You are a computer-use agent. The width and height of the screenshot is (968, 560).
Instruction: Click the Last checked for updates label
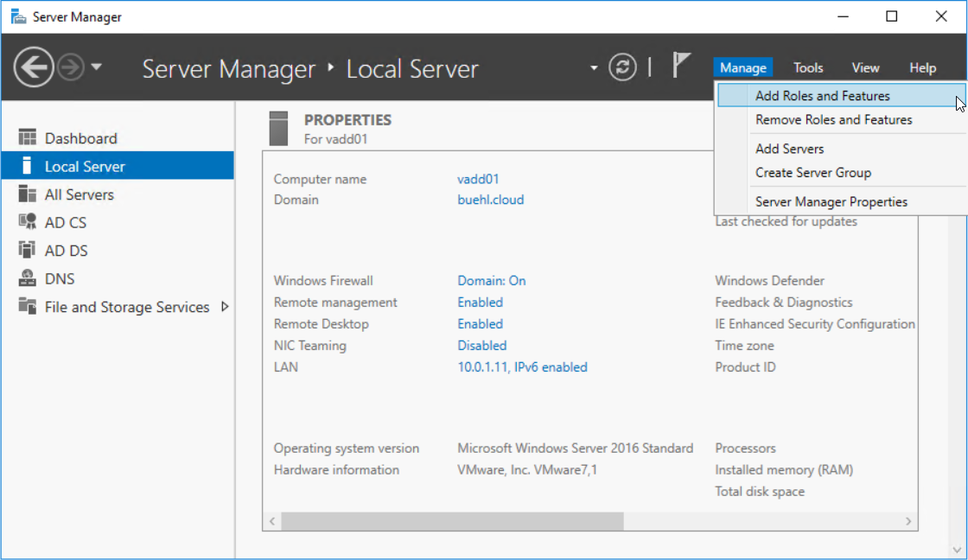(786, 221)
